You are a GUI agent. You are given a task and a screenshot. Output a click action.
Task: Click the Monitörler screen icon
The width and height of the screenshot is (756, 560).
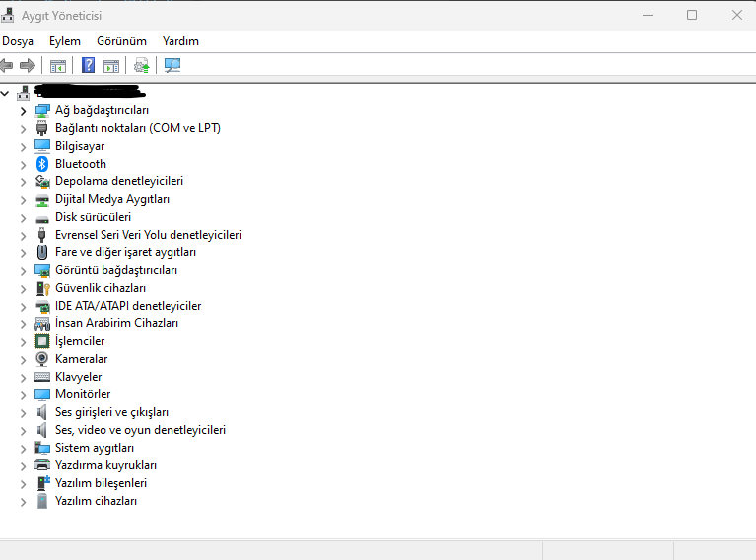click(x=42, y=394)
